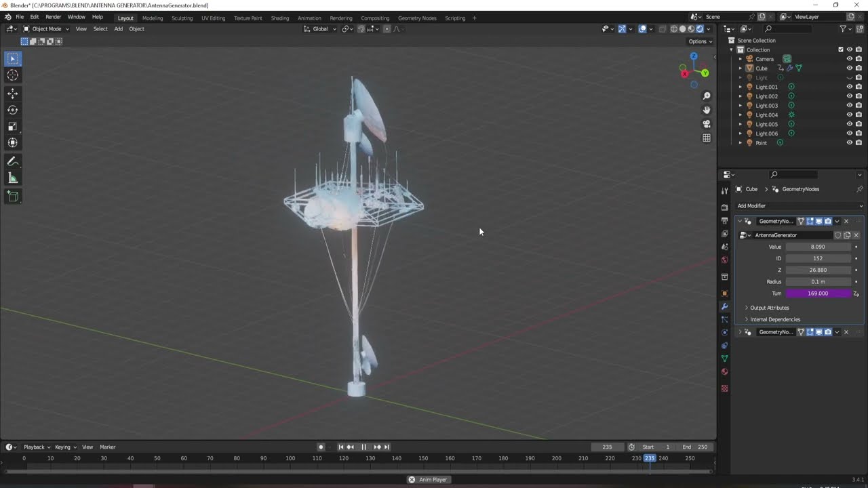
Task: Remove the first GeometryNodes modifier with X
Action: pyautogui.click(x=846, y=222)
